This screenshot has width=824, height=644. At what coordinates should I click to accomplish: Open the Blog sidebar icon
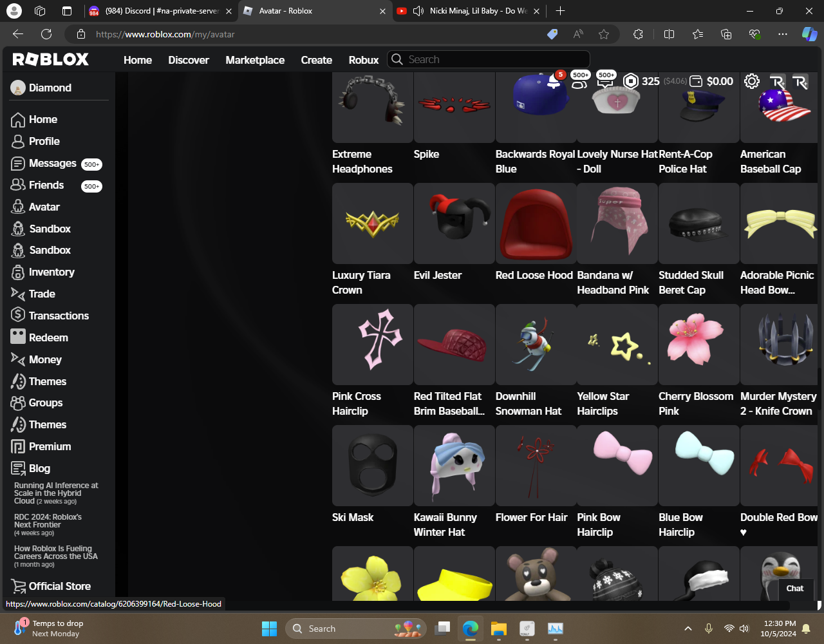(18, 468)
